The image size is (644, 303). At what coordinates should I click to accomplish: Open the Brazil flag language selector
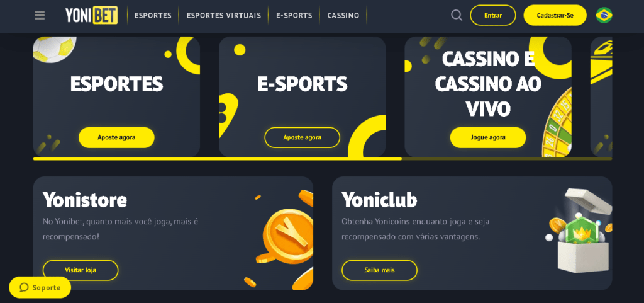point(604,16)
